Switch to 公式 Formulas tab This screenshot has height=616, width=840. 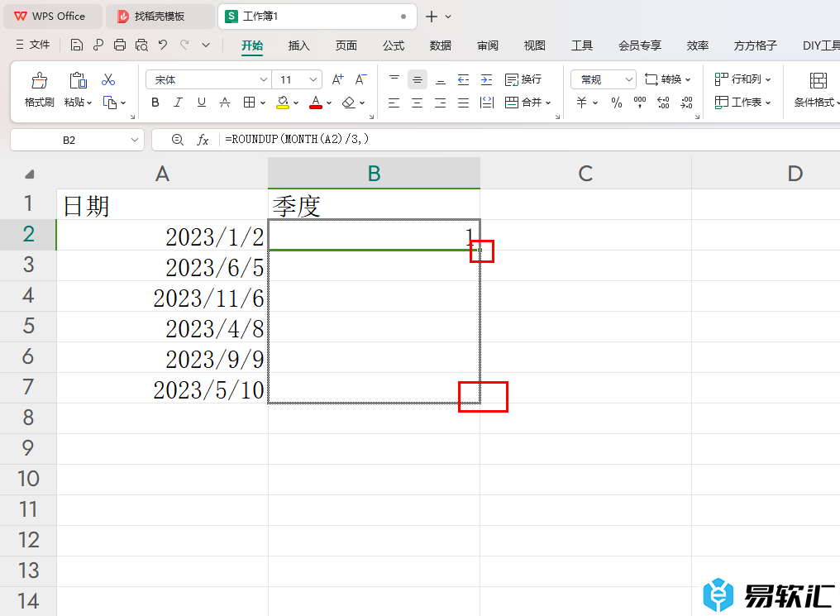pos(394,45)
